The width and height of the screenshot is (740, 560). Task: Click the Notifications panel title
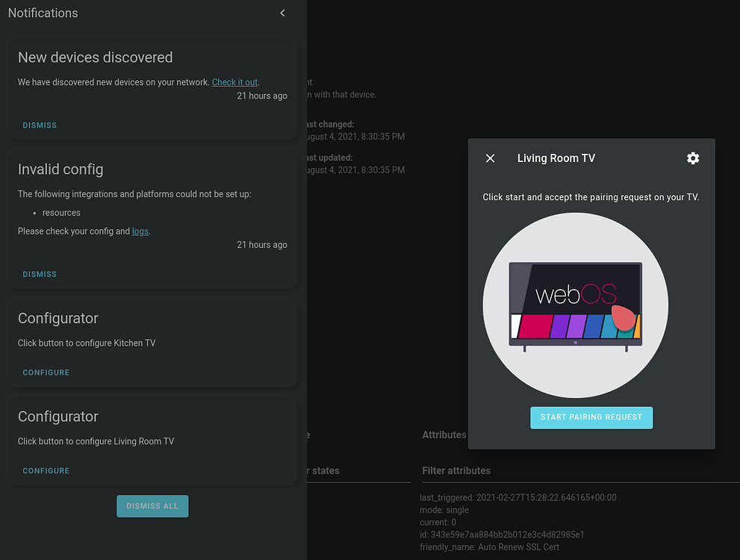tap(43, 13)
